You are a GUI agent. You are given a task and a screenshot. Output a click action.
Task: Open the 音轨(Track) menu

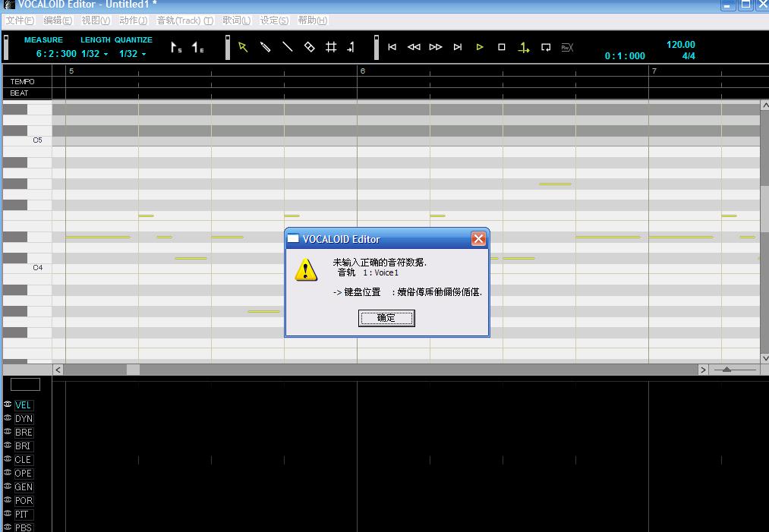(x=185, y=20)
